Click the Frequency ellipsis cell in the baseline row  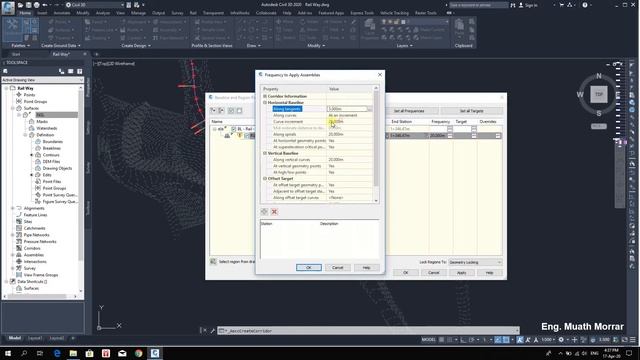[x=450, y=129]
